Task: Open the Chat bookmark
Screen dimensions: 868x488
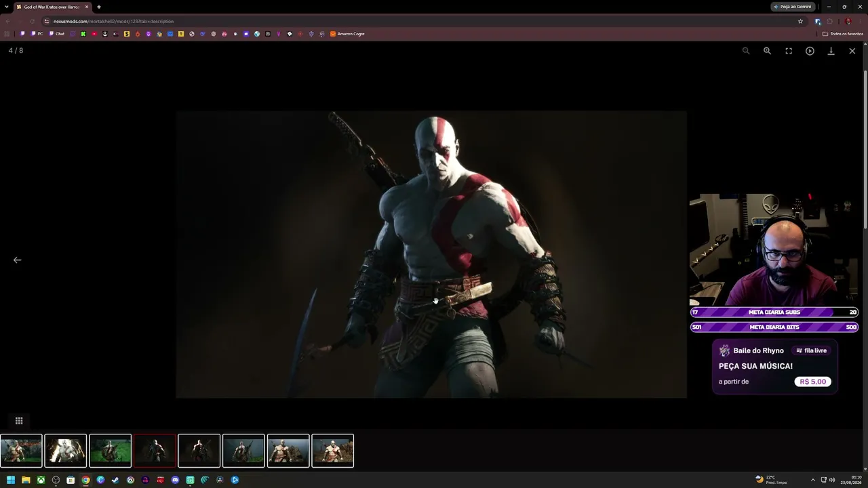Action: (57, 34)
